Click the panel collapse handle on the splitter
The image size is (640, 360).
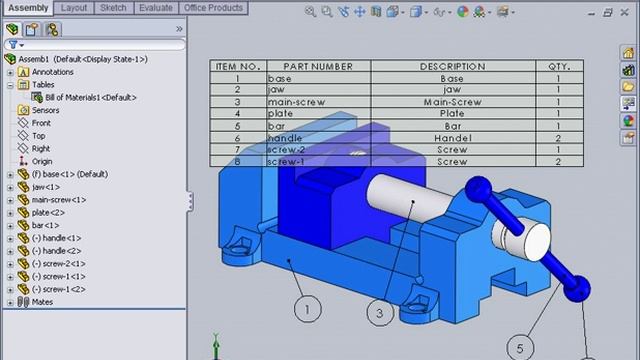[x=190, y=201]
